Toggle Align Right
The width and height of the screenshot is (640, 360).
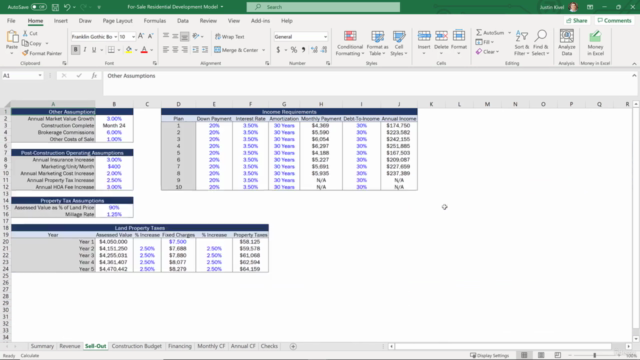coord(184,50)
